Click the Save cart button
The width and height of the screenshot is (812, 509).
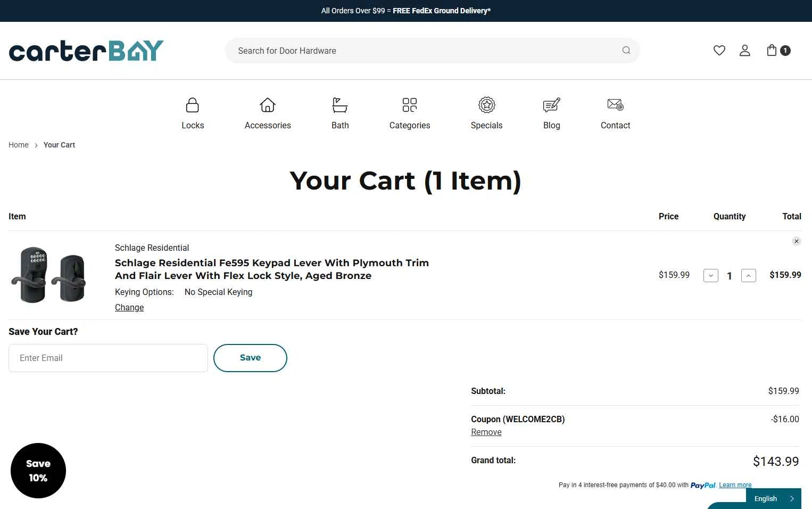pos(250,358)
